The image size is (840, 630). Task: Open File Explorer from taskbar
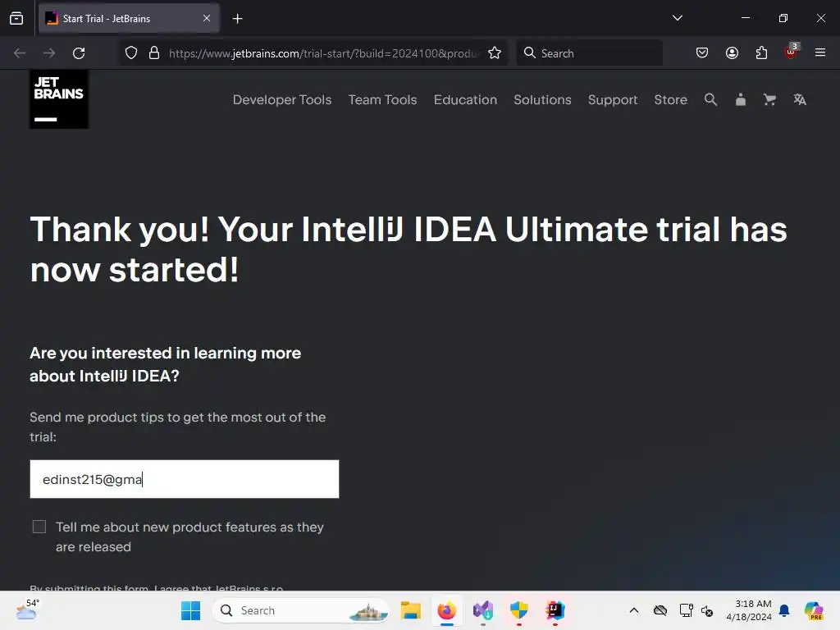tap(410, 610)
